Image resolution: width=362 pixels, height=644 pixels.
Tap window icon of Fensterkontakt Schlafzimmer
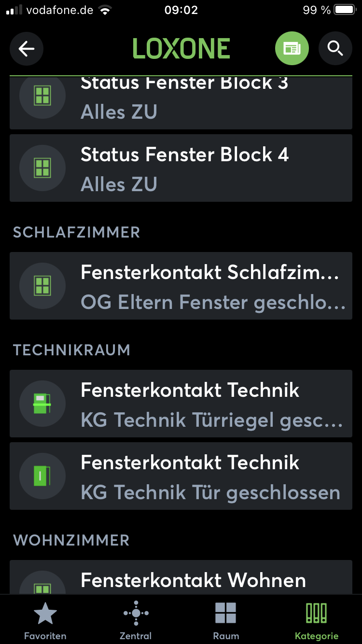(x=42, y=286)
